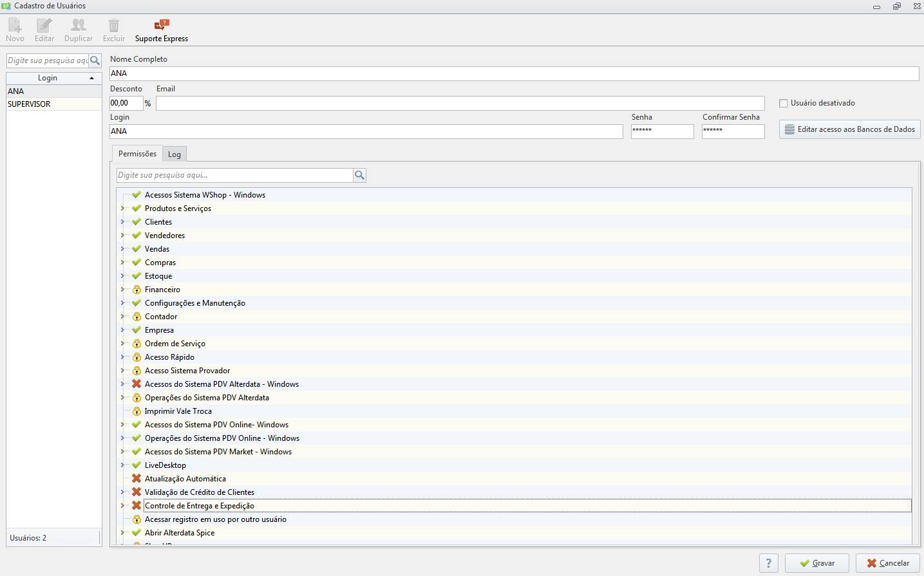
Task: Open Editar acesso aos Bancos de Dados
Action: (x=850, y=129)
